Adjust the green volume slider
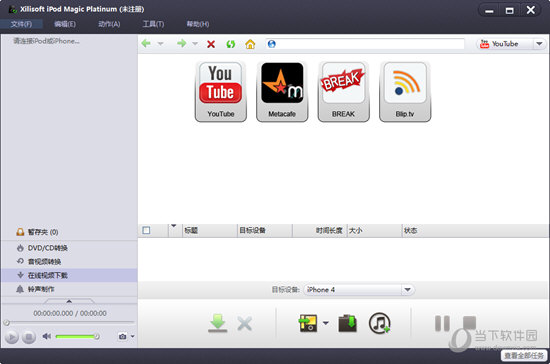The height and width of the screenshot is (364, 550). coord(77,337)
